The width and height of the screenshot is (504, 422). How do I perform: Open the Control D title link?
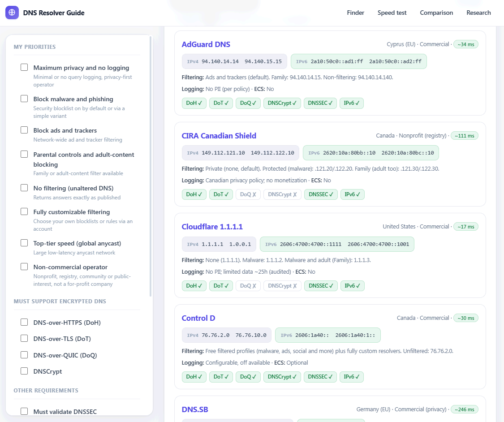(198, 318)
